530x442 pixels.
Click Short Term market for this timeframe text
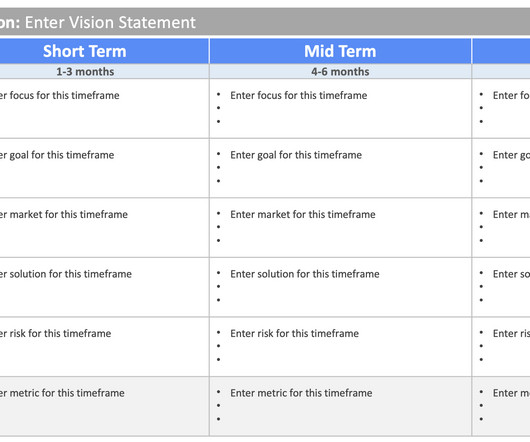(64, 214)
